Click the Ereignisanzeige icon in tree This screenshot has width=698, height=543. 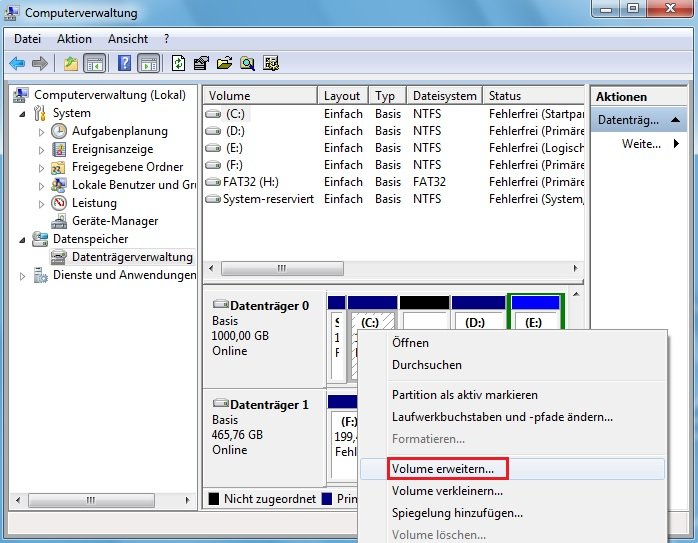[59, 149]
